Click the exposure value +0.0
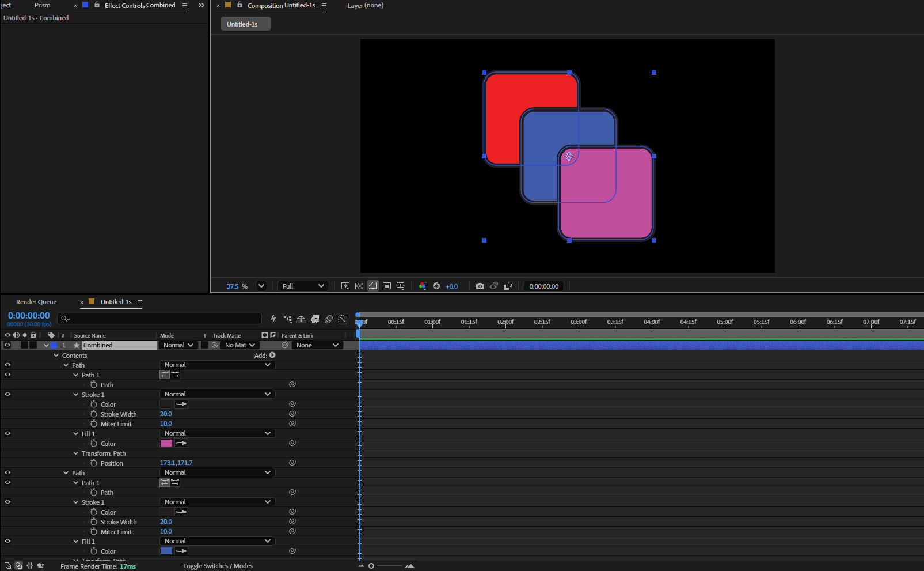This screenshot has height=571, width=924. [451, 286]
